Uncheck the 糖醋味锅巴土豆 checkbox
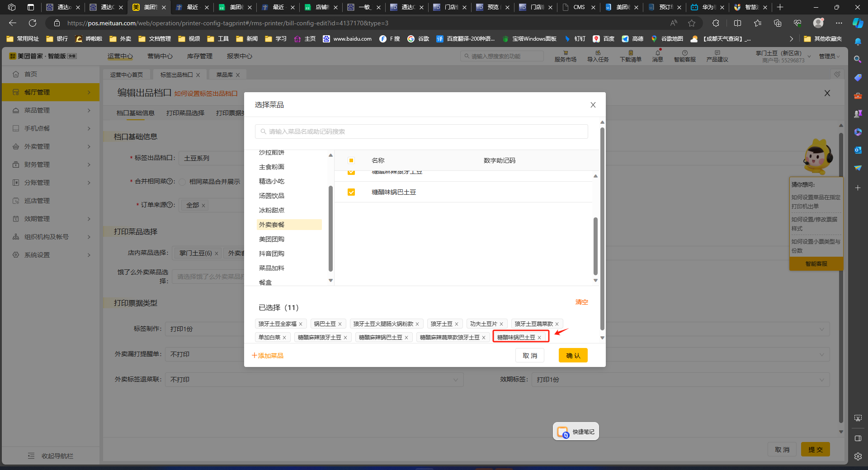This screenshot has height=470, width=868. pyautogui.click(x=351, y=192)
